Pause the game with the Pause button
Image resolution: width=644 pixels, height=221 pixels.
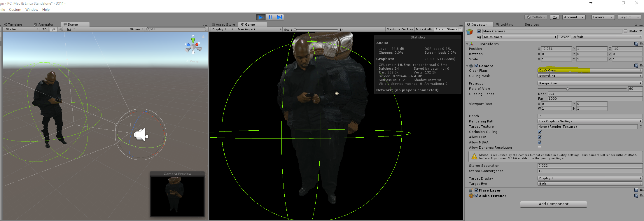270,17
